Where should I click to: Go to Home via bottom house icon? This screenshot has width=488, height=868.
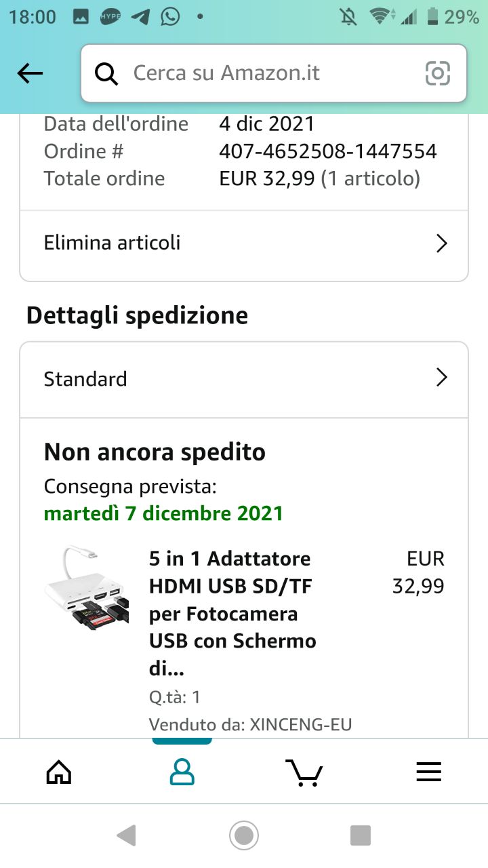point(58,772)
